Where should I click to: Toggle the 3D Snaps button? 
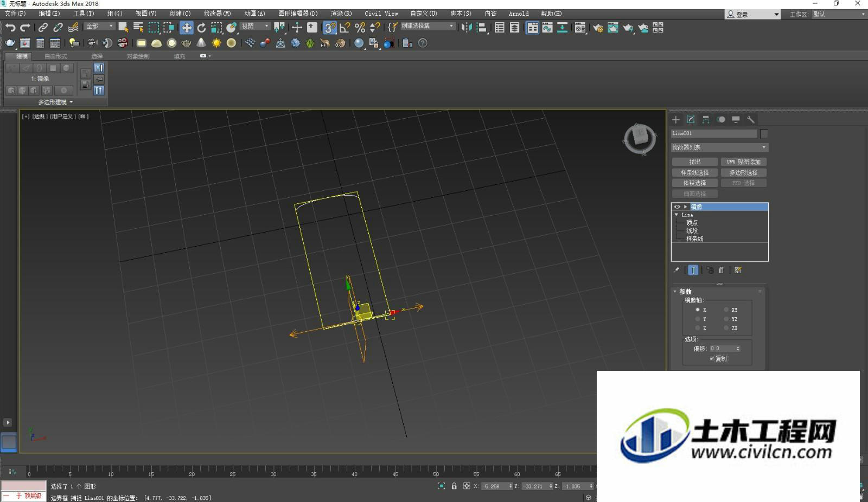click(x=330, y=28)
